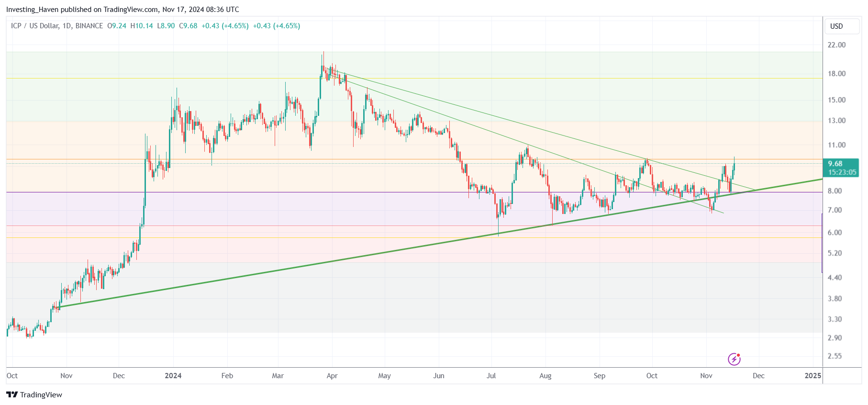Click the countdown timer 15:23:05
The image size is (868, 405).
click(842, 172)
